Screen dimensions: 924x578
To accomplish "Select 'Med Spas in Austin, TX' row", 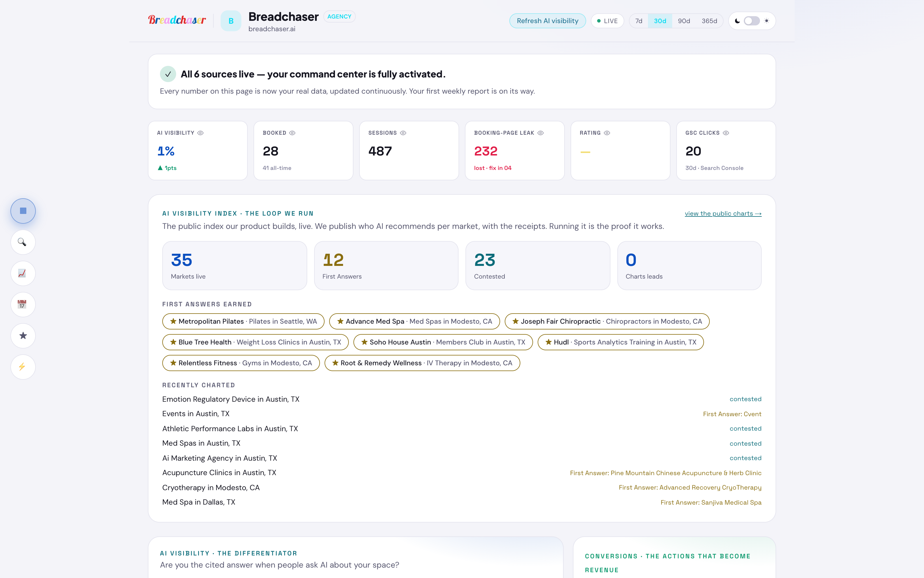I will [462, 443].
